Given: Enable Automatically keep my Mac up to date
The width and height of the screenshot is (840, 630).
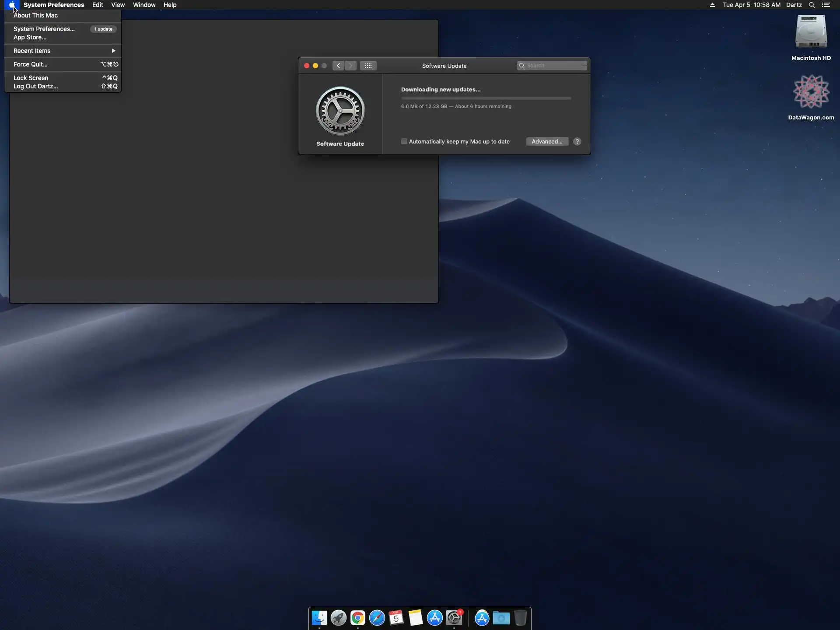Looking at the screenshot, I should 404,141.
